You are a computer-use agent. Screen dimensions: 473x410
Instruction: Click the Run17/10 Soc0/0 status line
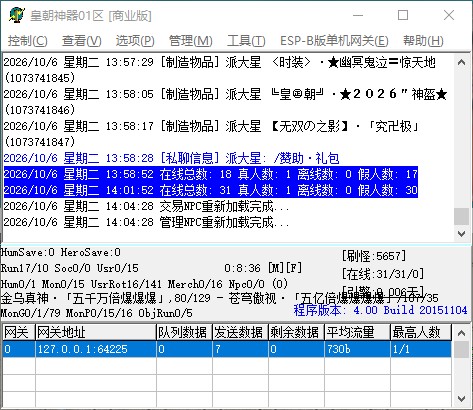(x=69, y=268)
